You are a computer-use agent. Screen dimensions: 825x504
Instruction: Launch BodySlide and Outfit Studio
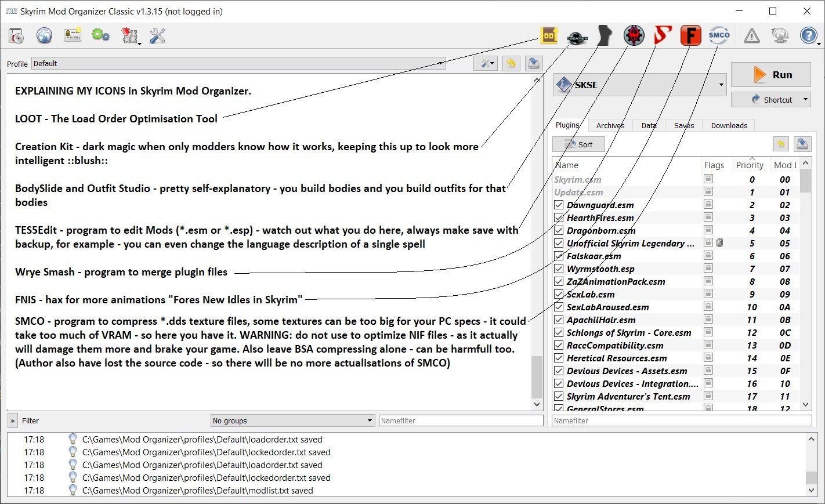(605, 36)
